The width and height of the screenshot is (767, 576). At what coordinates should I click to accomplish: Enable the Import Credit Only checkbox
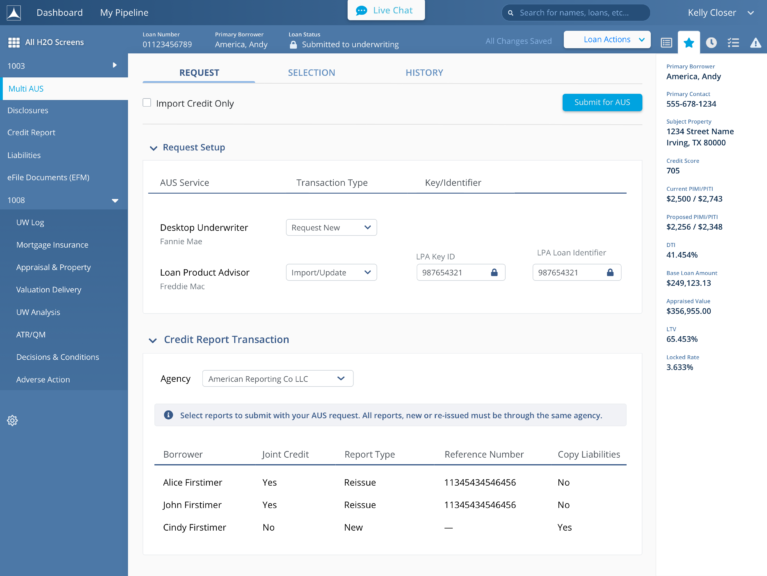147,103
